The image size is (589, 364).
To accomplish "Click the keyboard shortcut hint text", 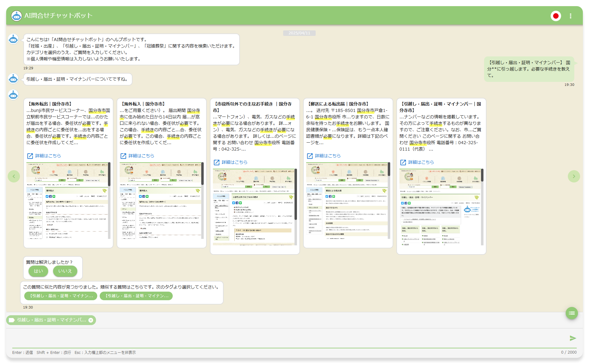I will point(74,353).
